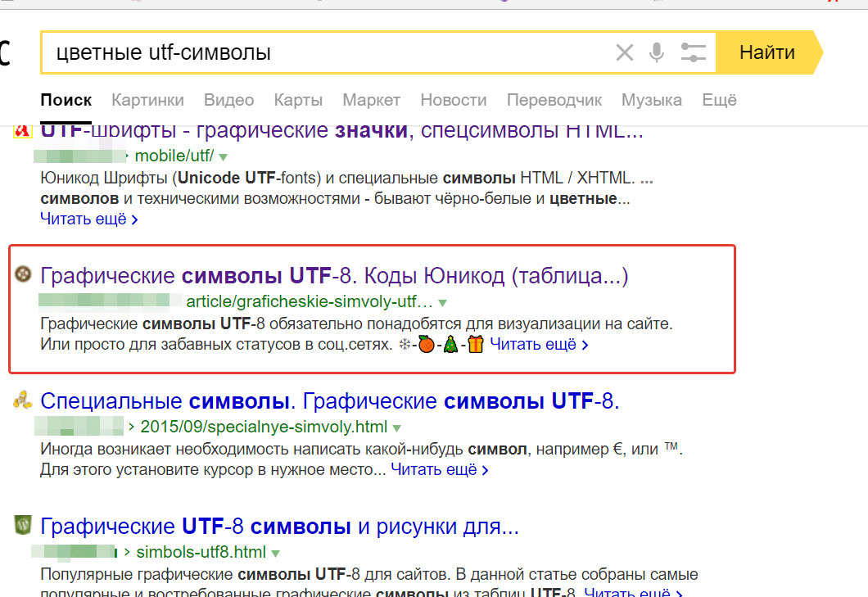Viewport: 868px width, 597px height.
Task: Click the 2015/09/specialnye-simvoly.html URL
Action: (x=264, y=427)
